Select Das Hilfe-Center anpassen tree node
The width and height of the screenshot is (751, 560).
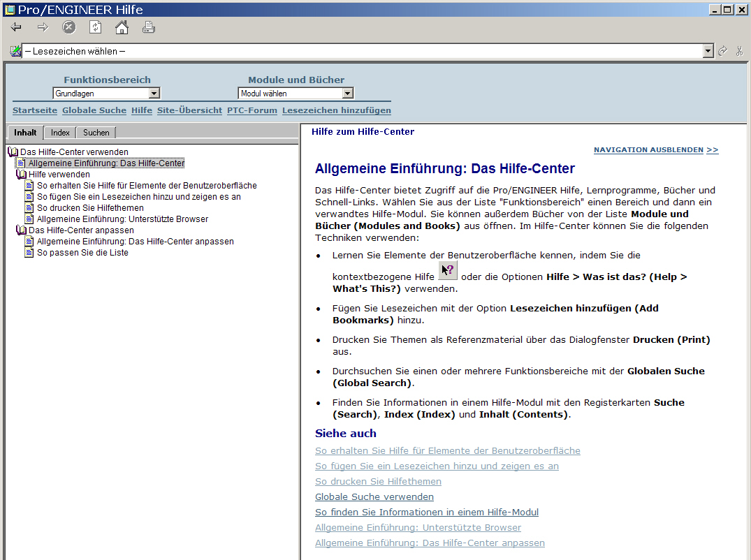click(82, 230)
